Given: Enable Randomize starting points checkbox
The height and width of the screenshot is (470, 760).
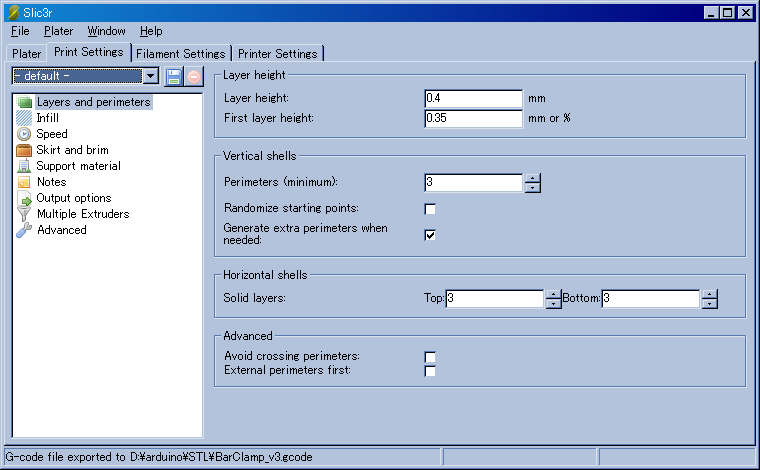Looking at the screenshot, I should (x=430, y=209).
